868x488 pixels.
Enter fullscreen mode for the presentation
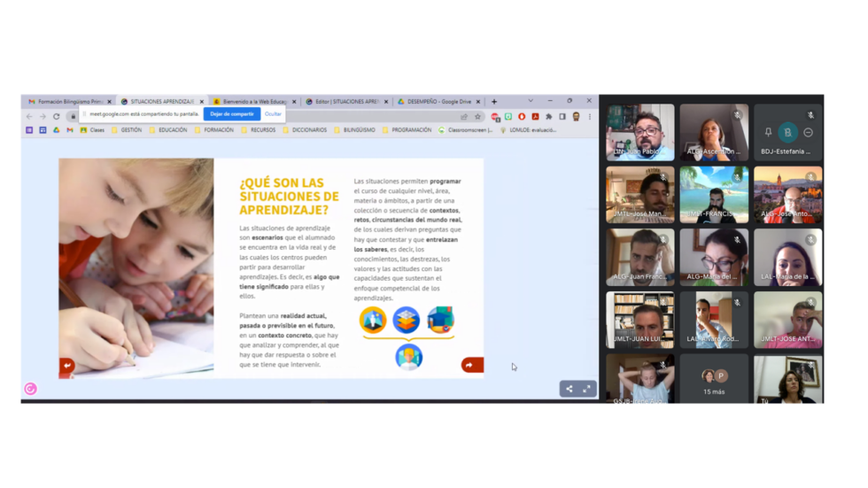(586, 389)
